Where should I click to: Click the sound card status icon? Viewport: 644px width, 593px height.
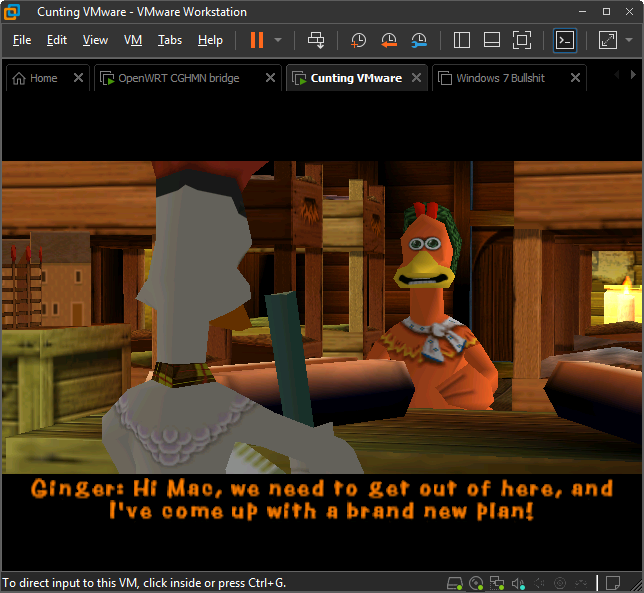coord(518,583)
